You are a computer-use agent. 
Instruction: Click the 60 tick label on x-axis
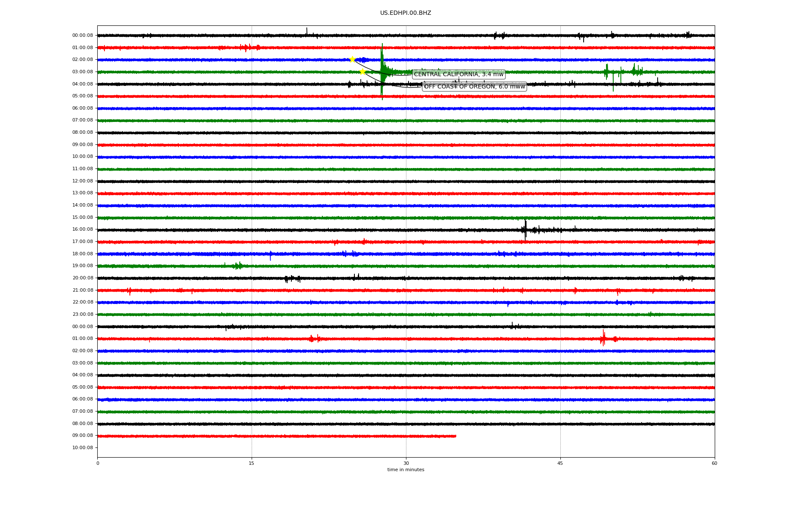pos(714,463)
